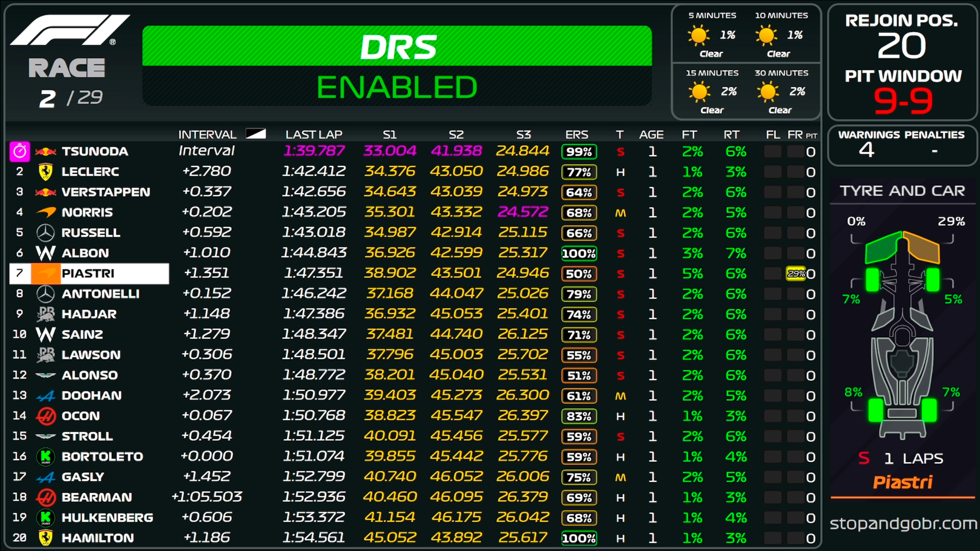Click the green rear-left tyre on car diagram
980x551 pixels.
point(876,410)
